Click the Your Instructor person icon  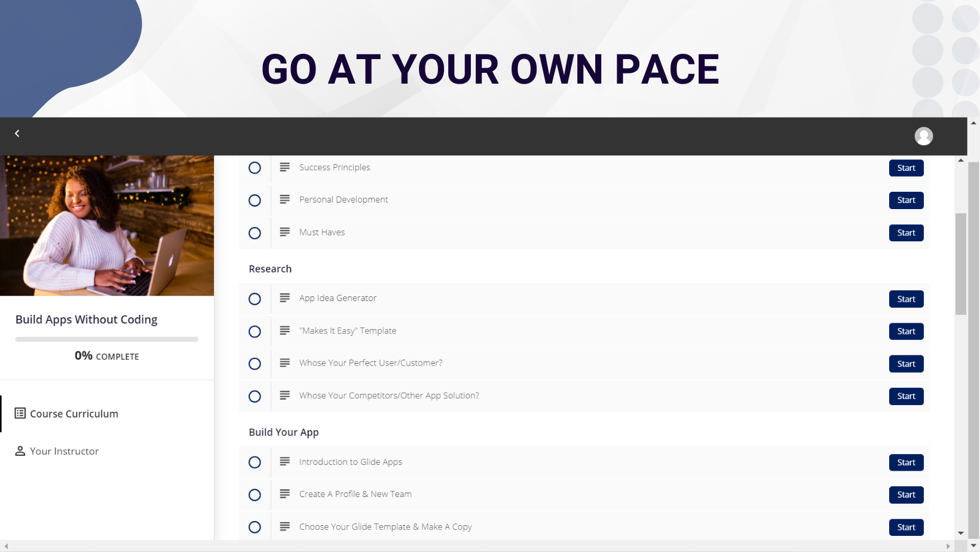[x=20, y=451]
